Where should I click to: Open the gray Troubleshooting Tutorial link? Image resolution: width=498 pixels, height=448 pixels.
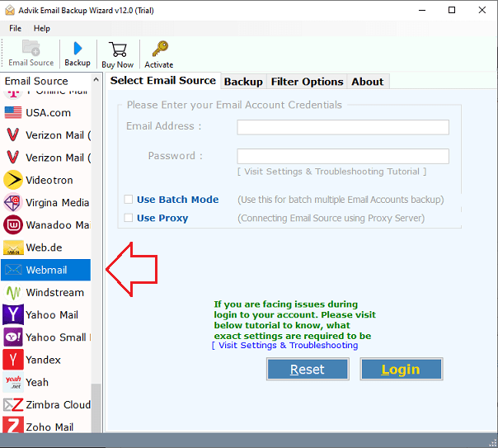tap(332, 172)
